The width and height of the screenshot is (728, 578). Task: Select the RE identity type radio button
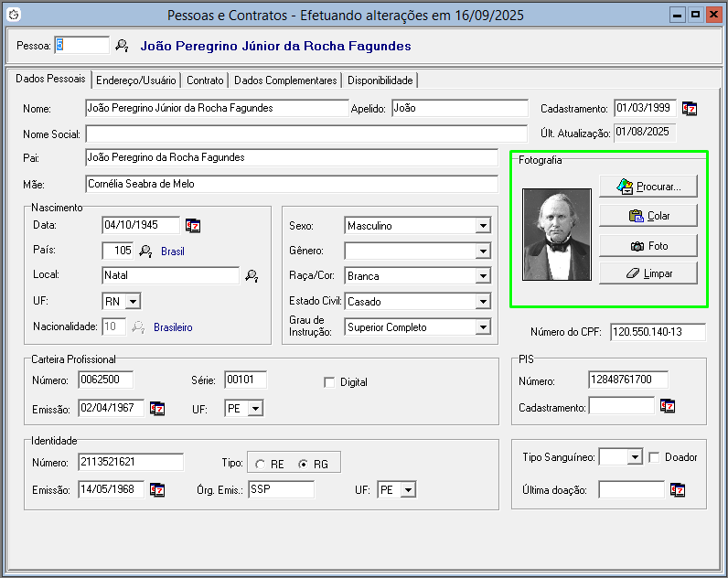[260, 465]
